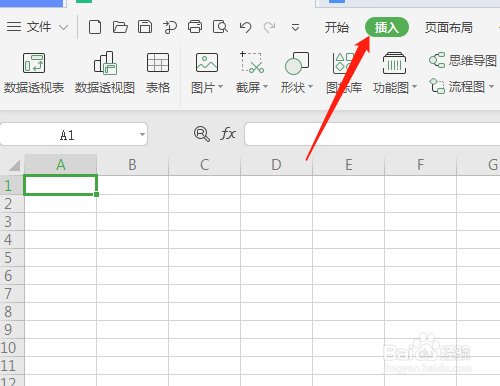The image size is (500, 386).
Task: Select row 8 header
Action: (x=12, y=311)
